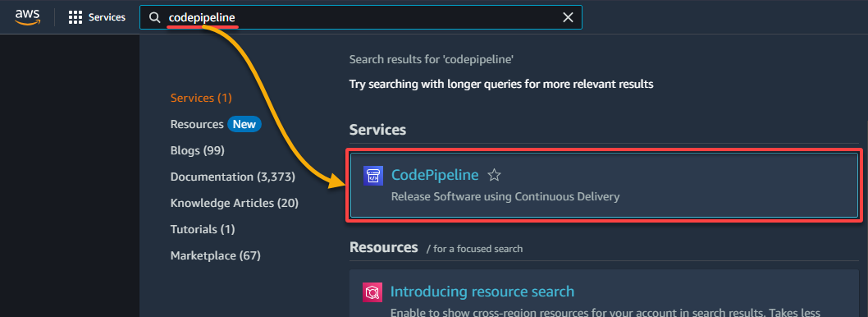Image resolution: width=868 pixels, height=317 pixels.
Task: Click the New badge beside Resources
Action: click(244, 124)
